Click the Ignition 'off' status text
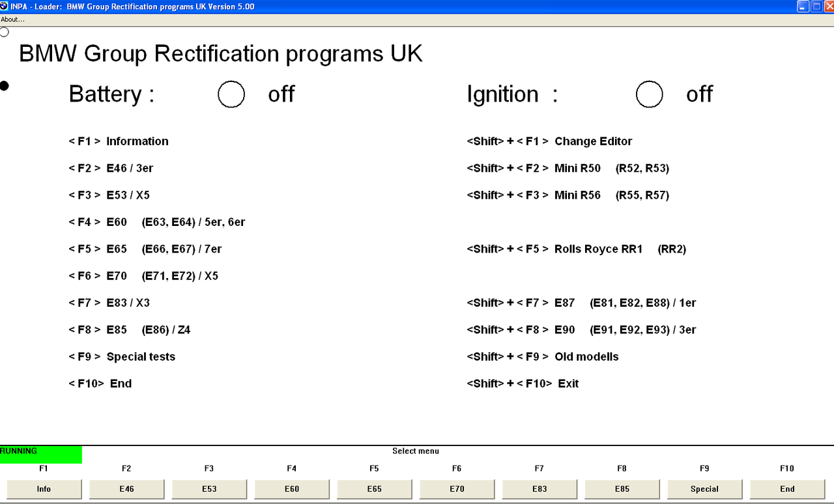 click(x=700, y=94)
